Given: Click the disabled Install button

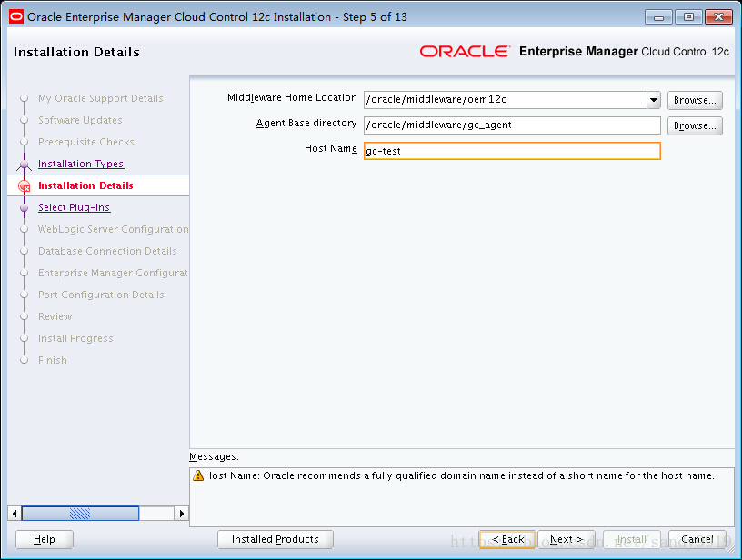Looking at the screenshot, I should click(632, 539).
